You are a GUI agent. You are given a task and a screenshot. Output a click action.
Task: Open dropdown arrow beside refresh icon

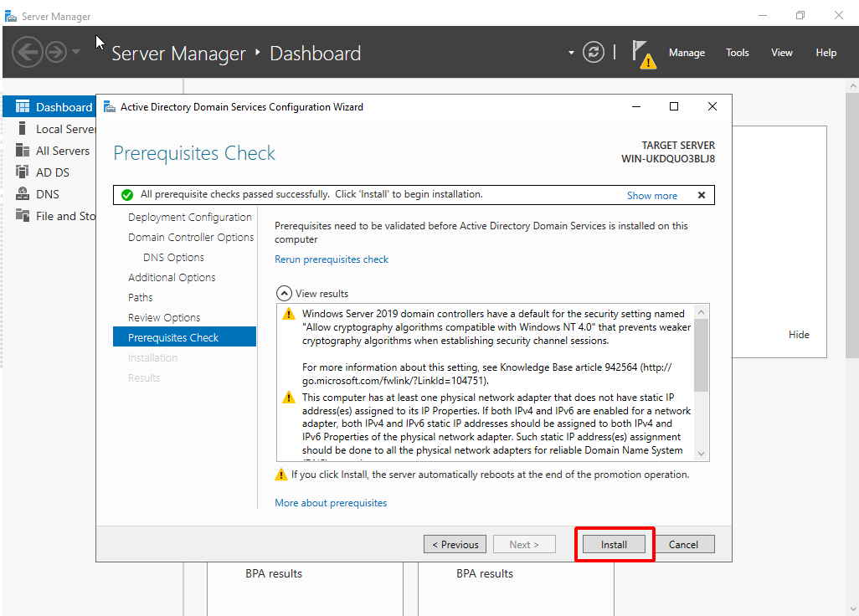pyautogui.click(x=572, y=53)
